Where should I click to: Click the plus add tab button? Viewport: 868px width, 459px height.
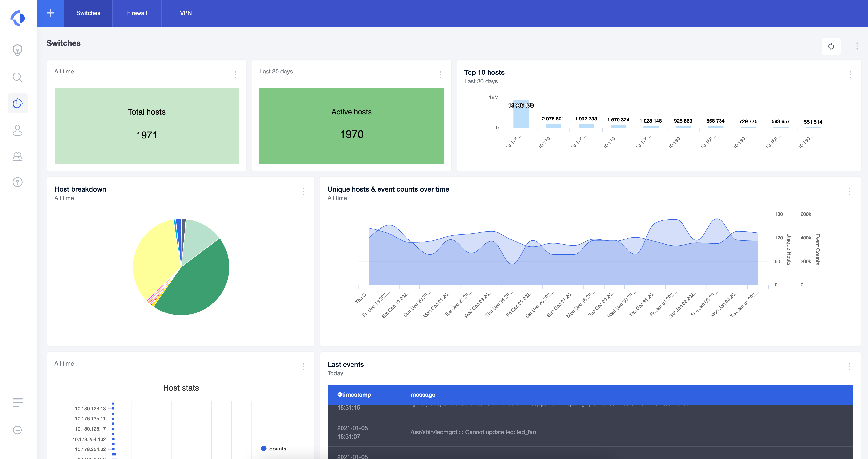click(x=51, y=13)
